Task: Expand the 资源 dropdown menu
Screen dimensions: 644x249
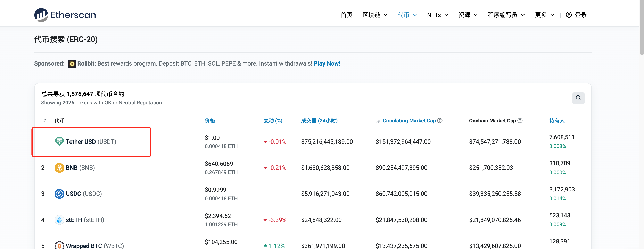Action: pos(468,15)
